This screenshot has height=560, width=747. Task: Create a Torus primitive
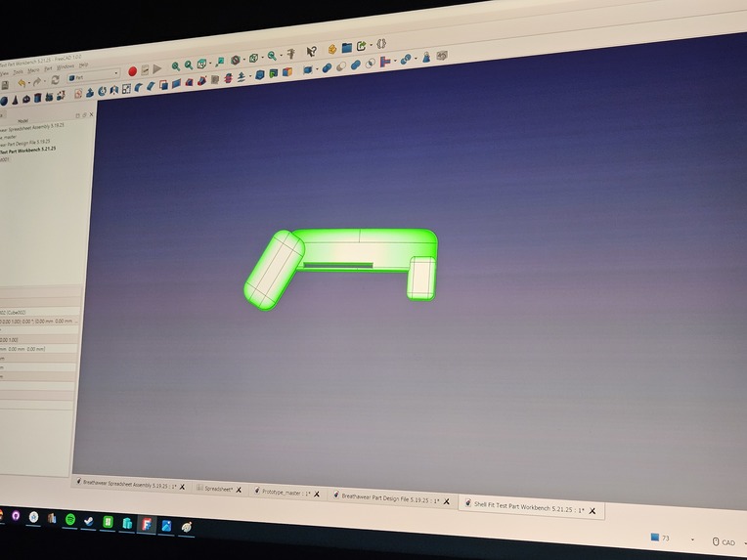tap(26, 99)
